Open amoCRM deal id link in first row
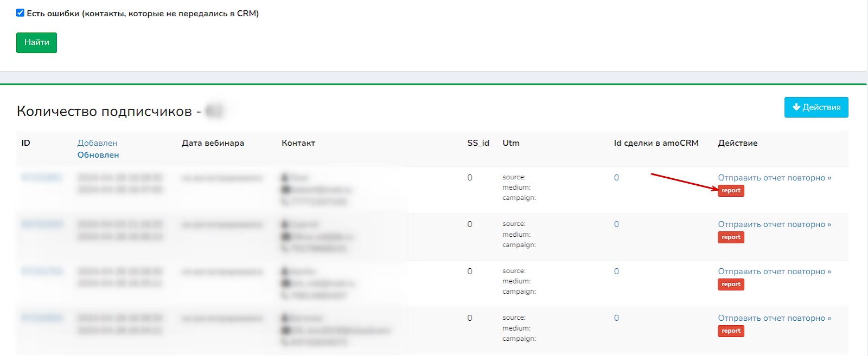 616,178
